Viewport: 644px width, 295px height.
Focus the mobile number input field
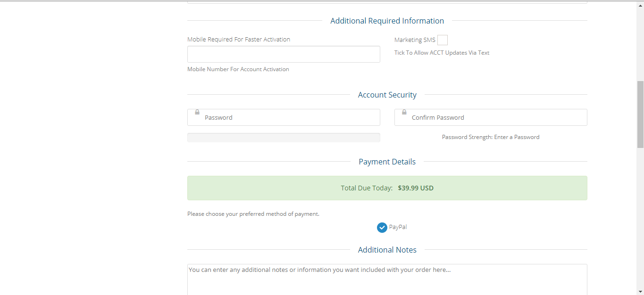click(x=284, y=54)
